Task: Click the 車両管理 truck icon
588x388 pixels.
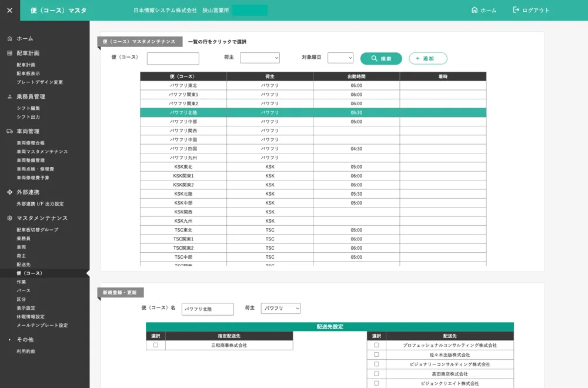Action: [9, 132]
